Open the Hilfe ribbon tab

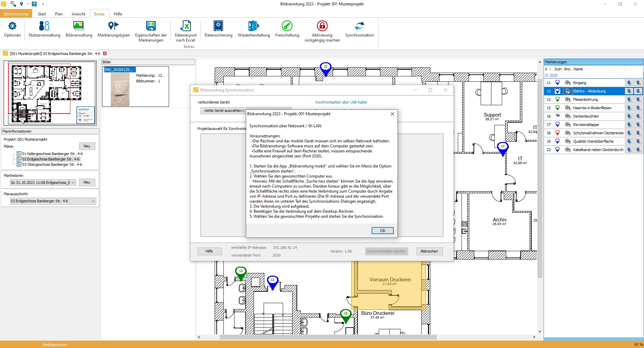(118, 14)
